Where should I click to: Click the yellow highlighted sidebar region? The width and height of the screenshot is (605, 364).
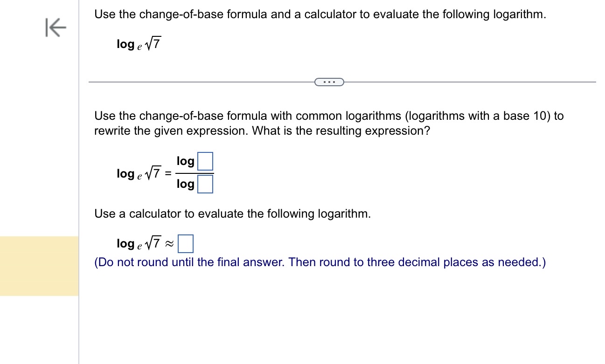point(39,266)
